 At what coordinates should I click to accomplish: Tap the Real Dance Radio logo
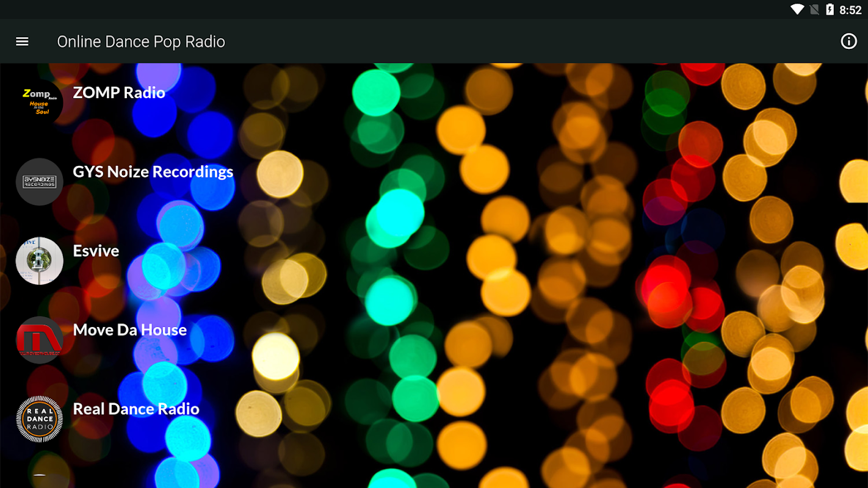[40, 419]
